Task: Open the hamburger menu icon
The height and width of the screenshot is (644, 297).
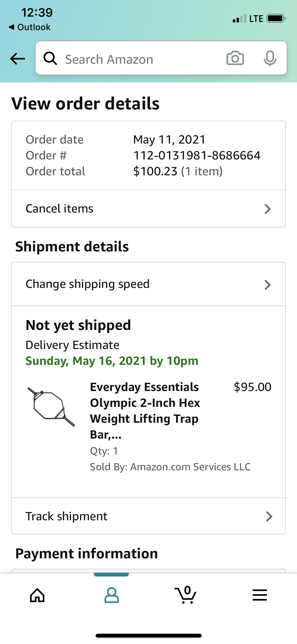Action: pos(260,595)
